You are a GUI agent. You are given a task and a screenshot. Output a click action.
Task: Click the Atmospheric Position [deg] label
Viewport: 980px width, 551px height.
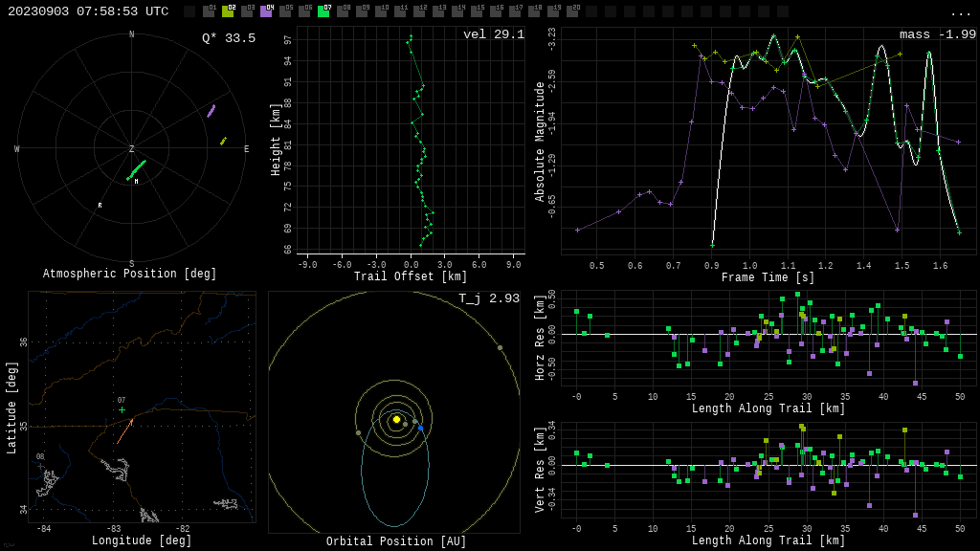point(129,274)
